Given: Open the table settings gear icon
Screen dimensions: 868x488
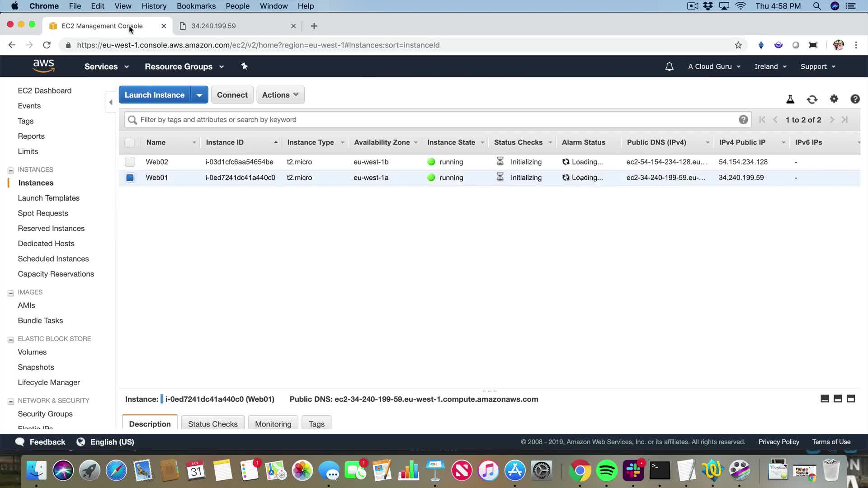Looking at the screenshot, I should (834, 99).
